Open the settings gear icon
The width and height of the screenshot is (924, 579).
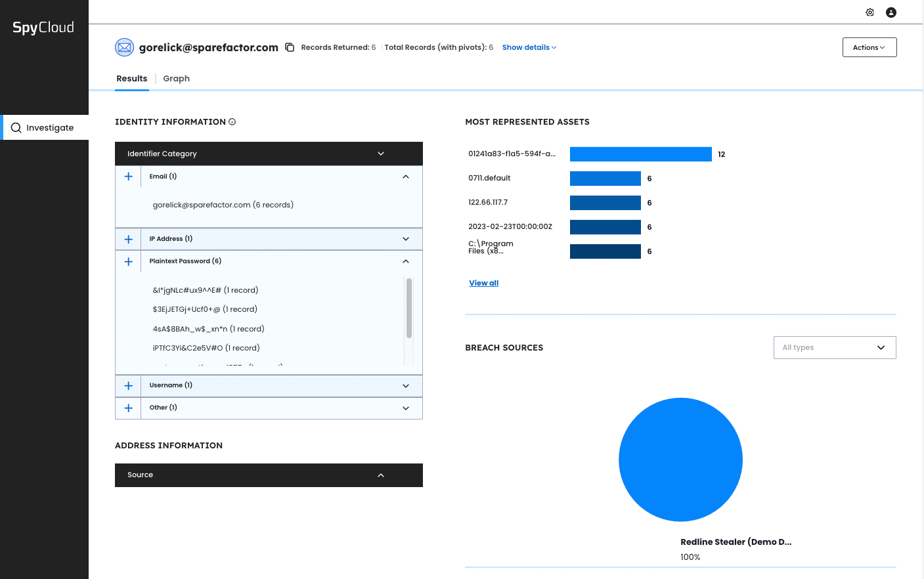click(x=869, y=12)
